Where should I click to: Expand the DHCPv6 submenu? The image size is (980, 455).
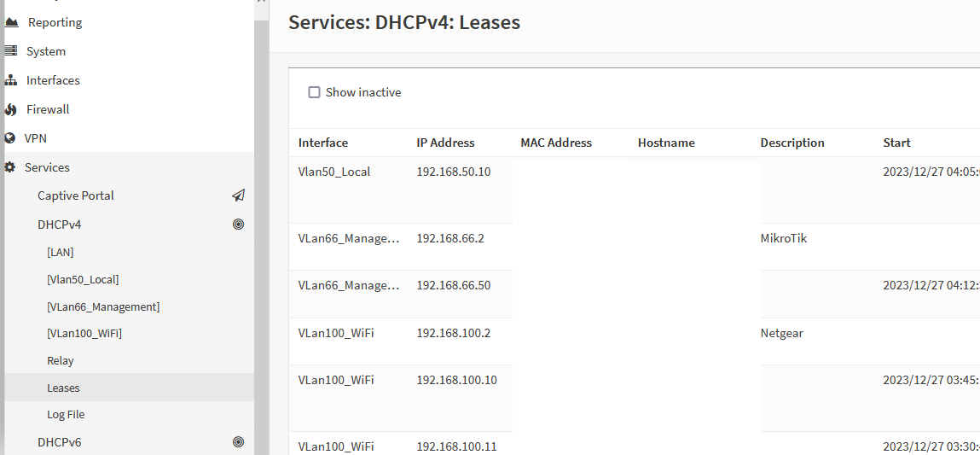tap(60, 442)
